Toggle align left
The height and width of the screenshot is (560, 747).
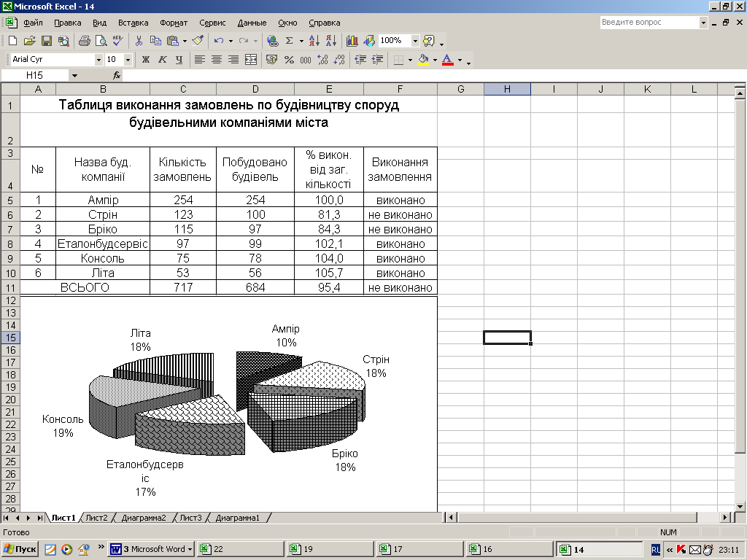200,60
